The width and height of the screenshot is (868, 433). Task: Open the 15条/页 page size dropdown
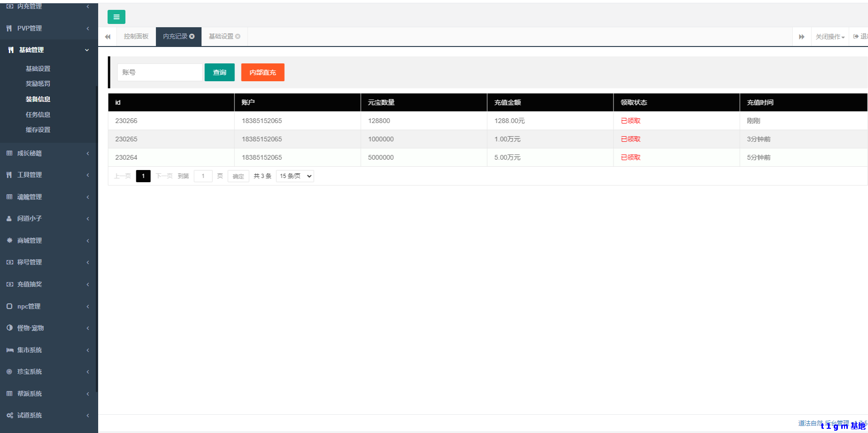pos(294,176)
